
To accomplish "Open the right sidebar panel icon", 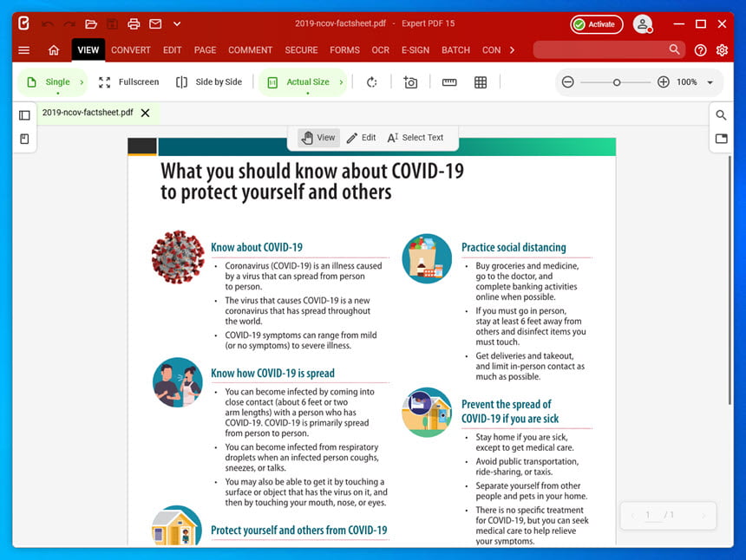I will click(721, 139).
